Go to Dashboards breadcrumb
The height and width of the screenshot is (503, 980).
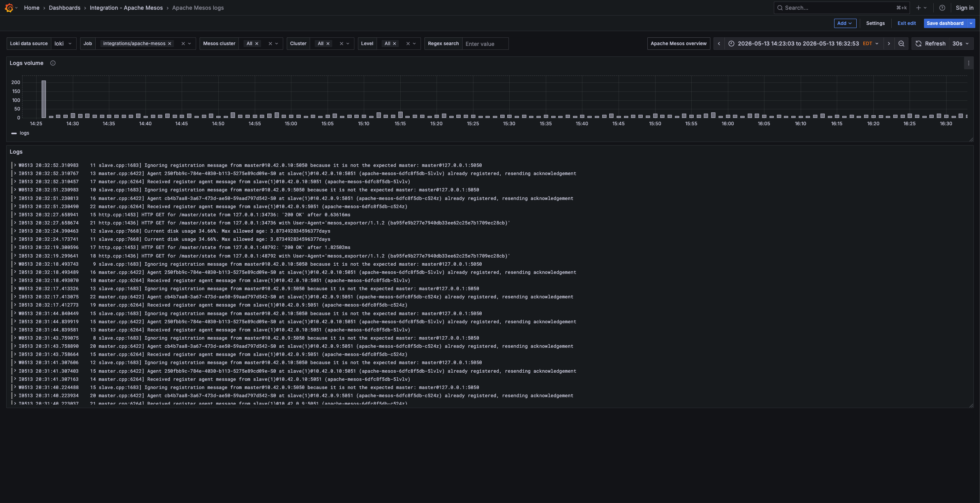pyautogui.click(x=65, y=8)
